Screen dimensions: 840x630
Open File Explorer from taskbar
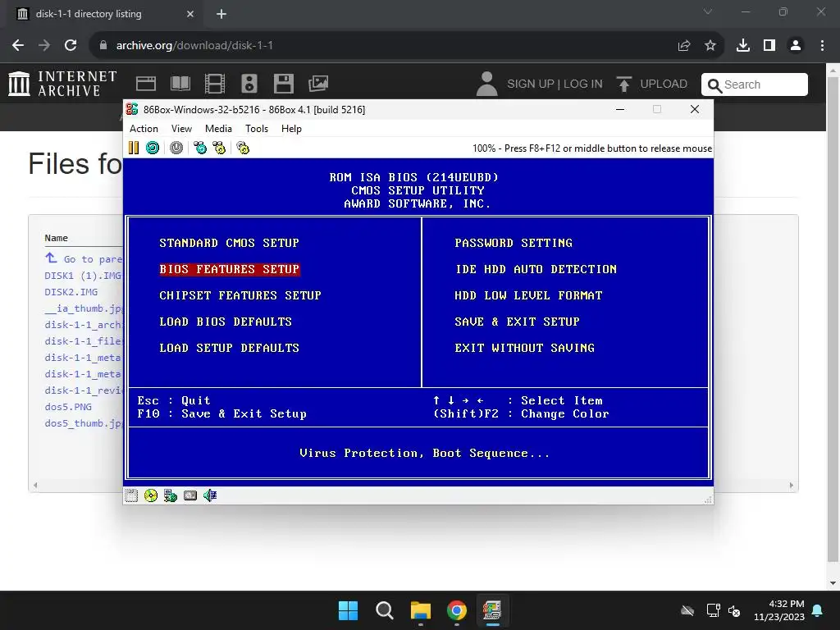(x=421, y=610)
